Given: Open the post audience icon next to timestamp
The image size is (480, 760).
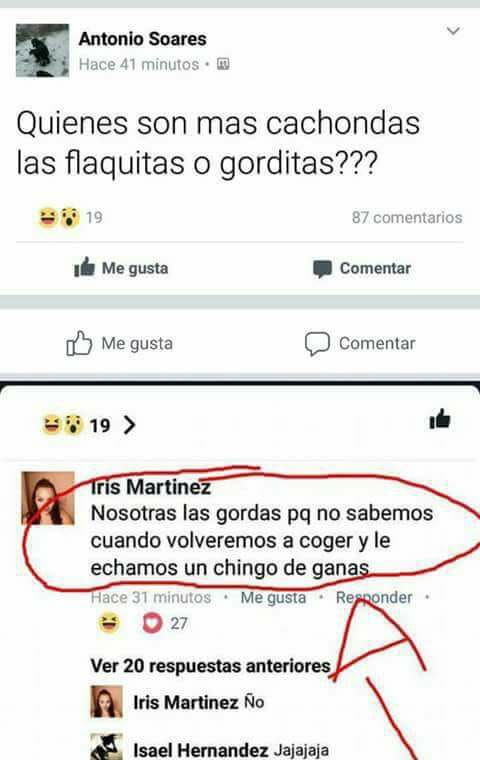Looking at the screenshot, I should 223,64.
